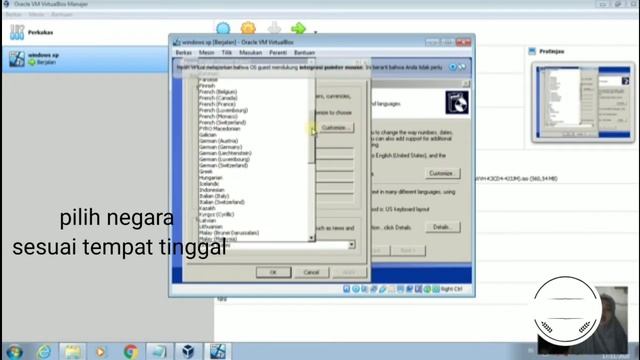Image resolution: width=640 pixels, height=360 pixels.
Task: Select German (Germany) in the list
Action: (220, 147)
